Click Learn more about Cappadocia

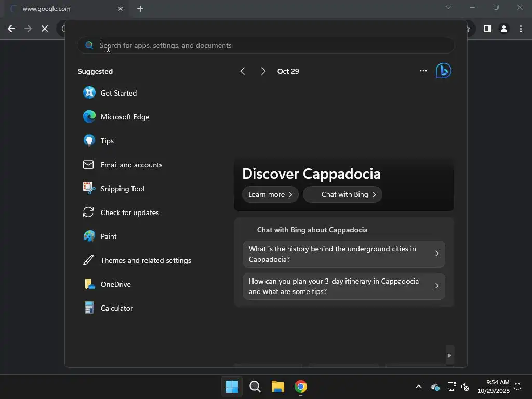270,194
